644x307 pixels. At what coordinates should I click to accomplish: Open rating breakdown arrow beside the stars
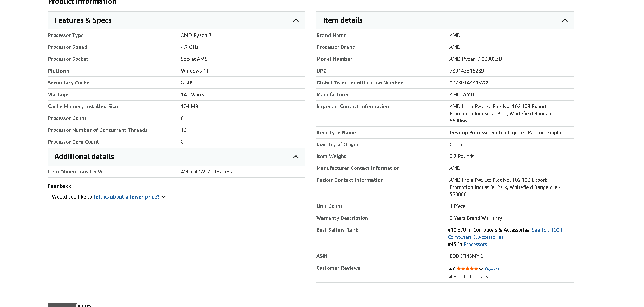[481, 269]
